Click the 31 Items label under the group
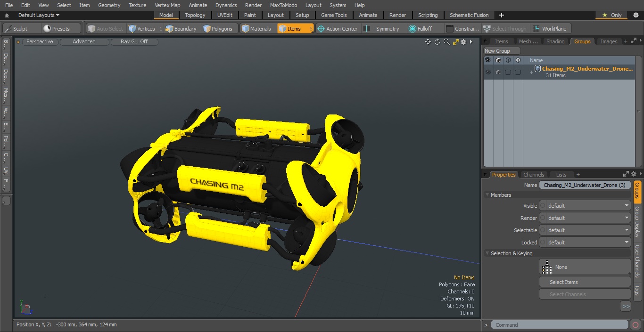Image resolution: width=644 pixels, height=332 pixels. (555, 75)
